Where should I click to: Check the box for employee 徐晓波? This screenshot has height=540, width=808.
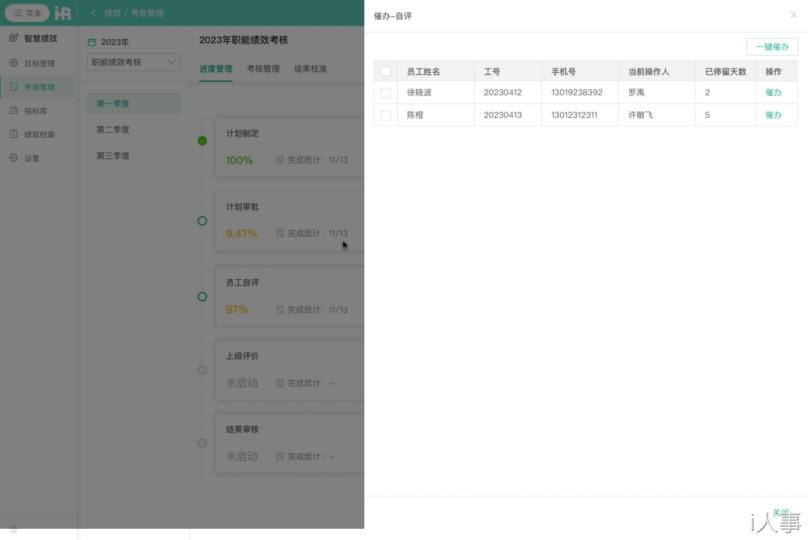(x=385, y=93)
